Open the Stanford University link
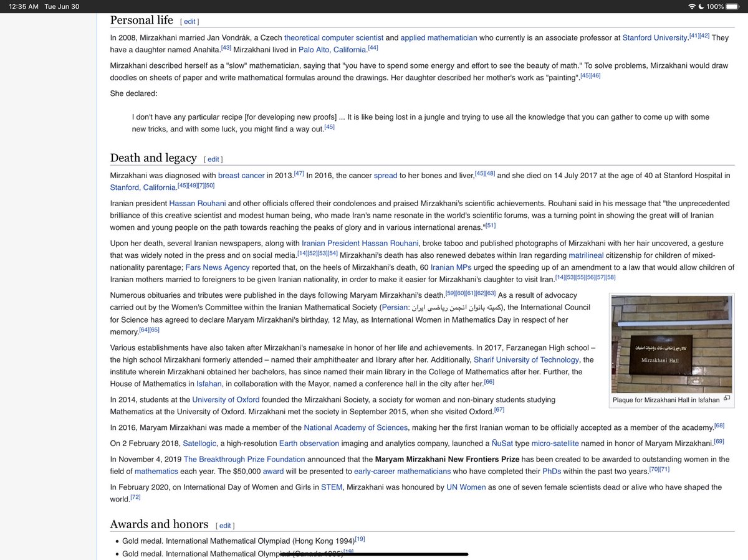 (x=654, y=37)
